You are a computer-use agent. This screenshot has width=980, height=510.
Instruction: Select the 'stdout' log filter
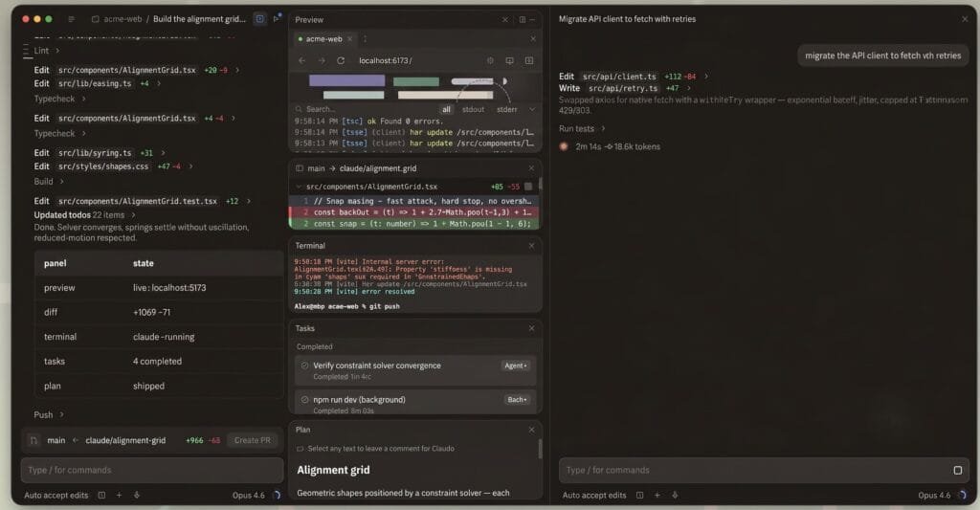(x=473, y=109)
